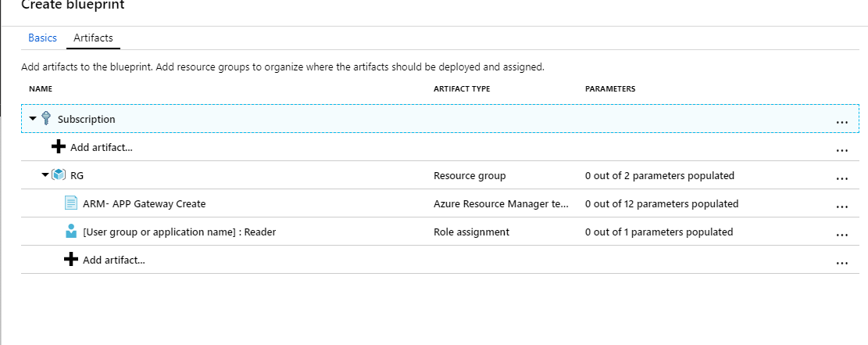This screenshot has height=345, width=868.
Task: Click the RG resource group cube icon
Action: 59,175
